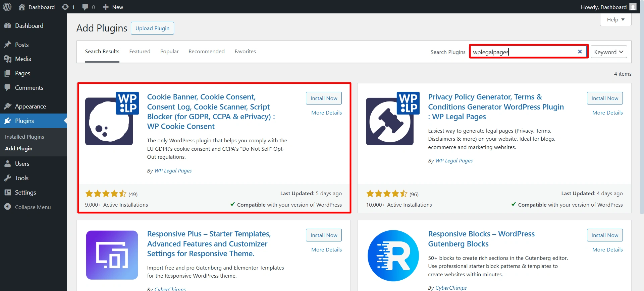The image size is (644, 291).
Task: Click Howdy, Dashboard account menu
Action: click(608, 7)
